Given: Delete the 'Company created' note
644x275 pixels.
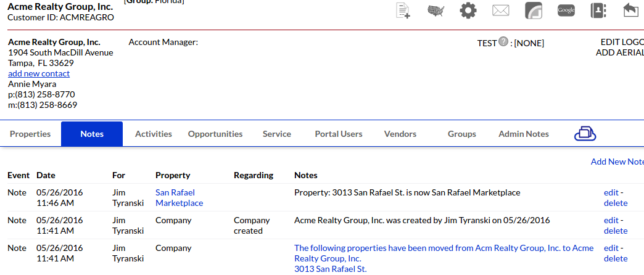Looking at the screenshot, I should [x=615, y=231].
